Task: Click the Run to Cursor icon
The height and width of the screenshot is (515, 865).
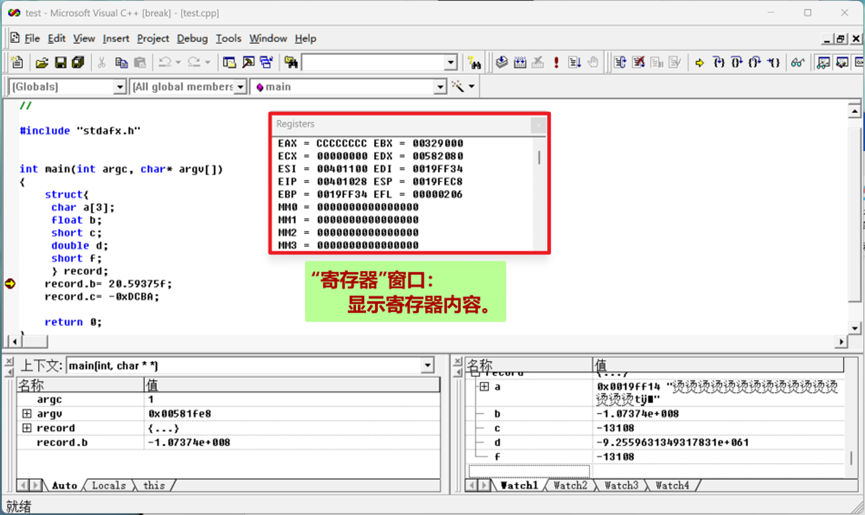Action: click(773, 62)
